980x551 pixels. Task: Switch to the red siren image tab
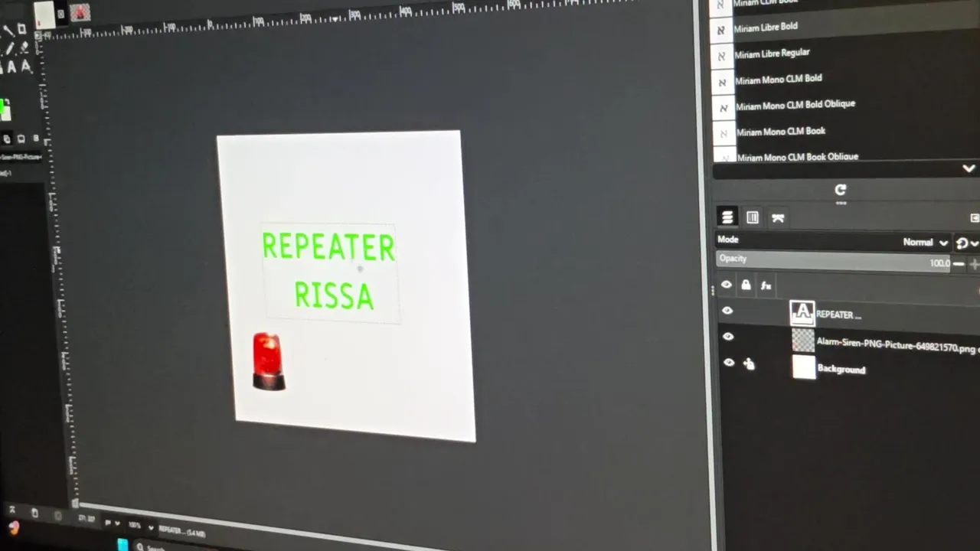pos(80,13)
